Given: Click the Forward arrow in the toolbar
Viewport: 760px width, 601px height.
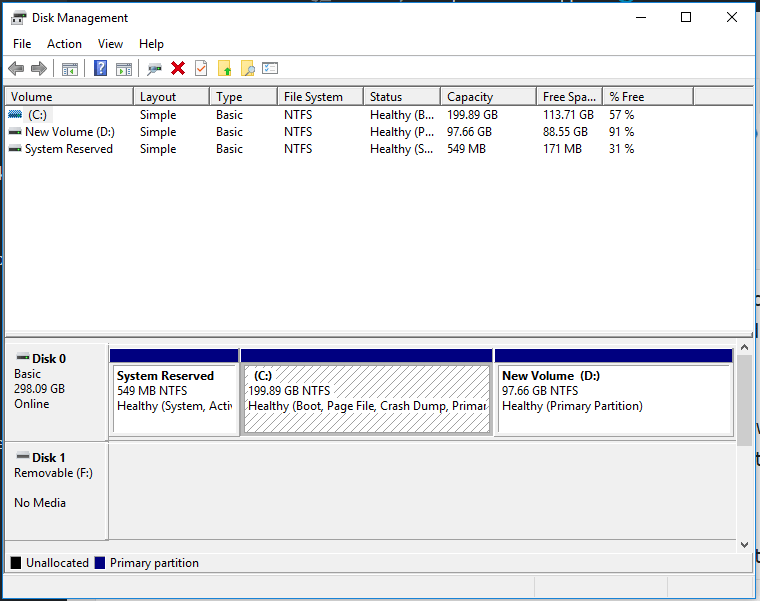Looking at the screenshot, I should tap(39, 68).
